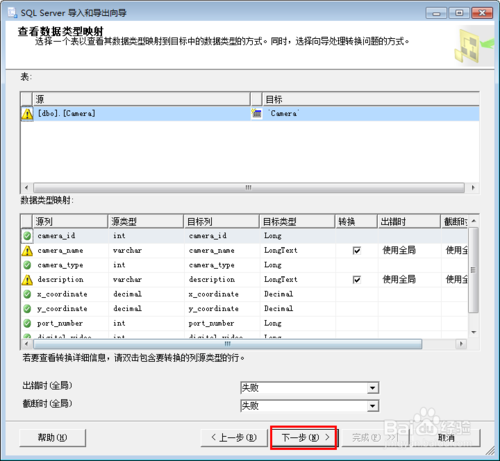Toggle the convert checkbox for description

(357, 280)
